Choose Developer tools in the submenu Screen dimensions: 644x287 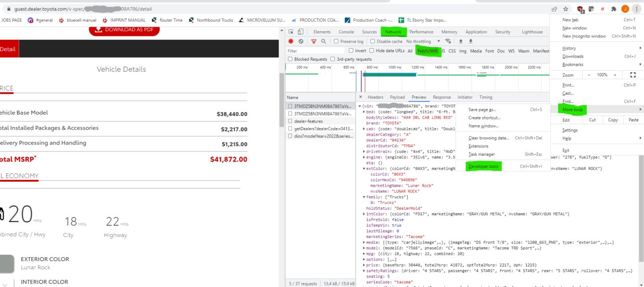tap(483, 166)
